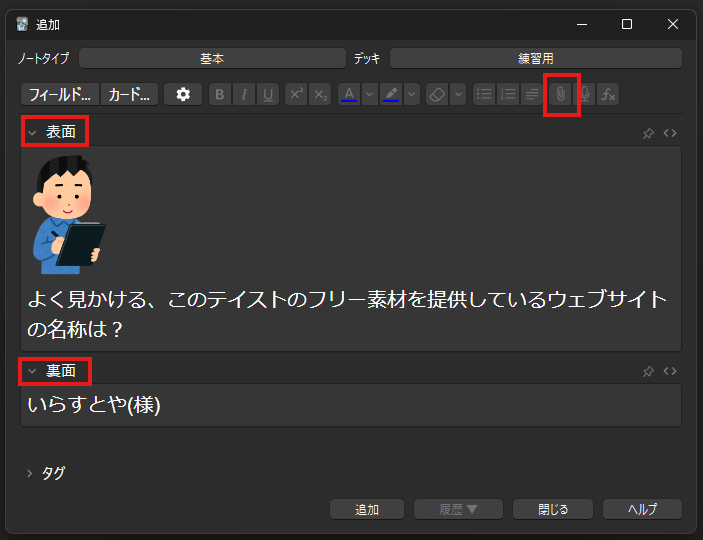
Task: Toggle italic formatting
Action: tap(244, 94)
